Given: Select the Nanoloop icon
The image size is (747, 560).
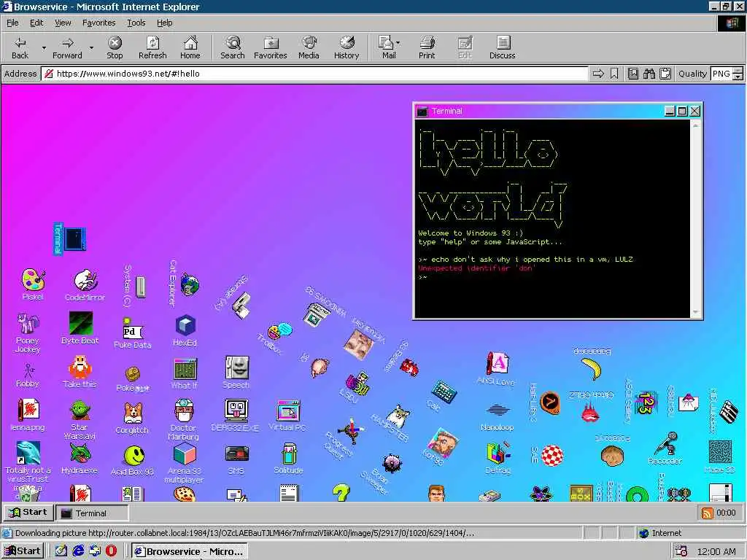Looking at the screenshot, I should click(498, 416).
